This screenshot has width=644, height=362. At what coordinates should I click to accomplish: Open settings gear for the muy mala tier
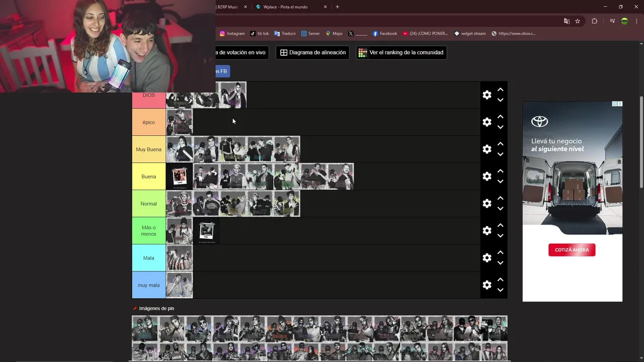click(x=487, y=285)
